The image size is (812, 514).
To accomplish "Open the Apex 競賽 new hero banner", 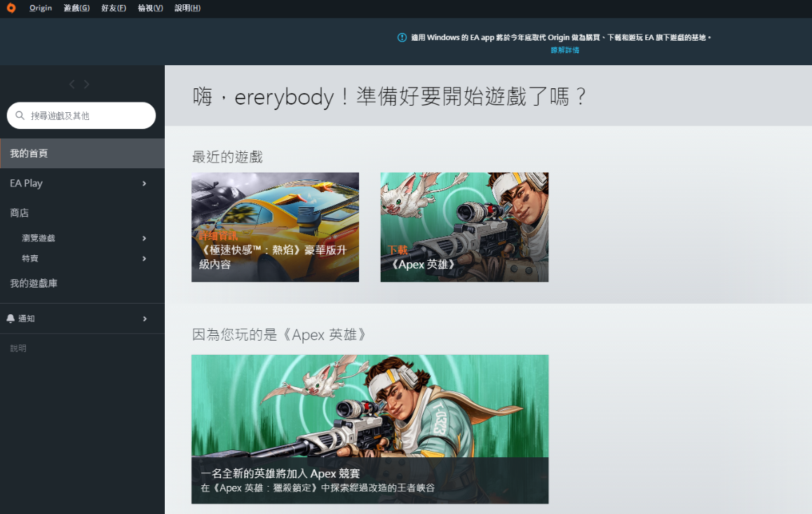I will click(x=370, y=428).
